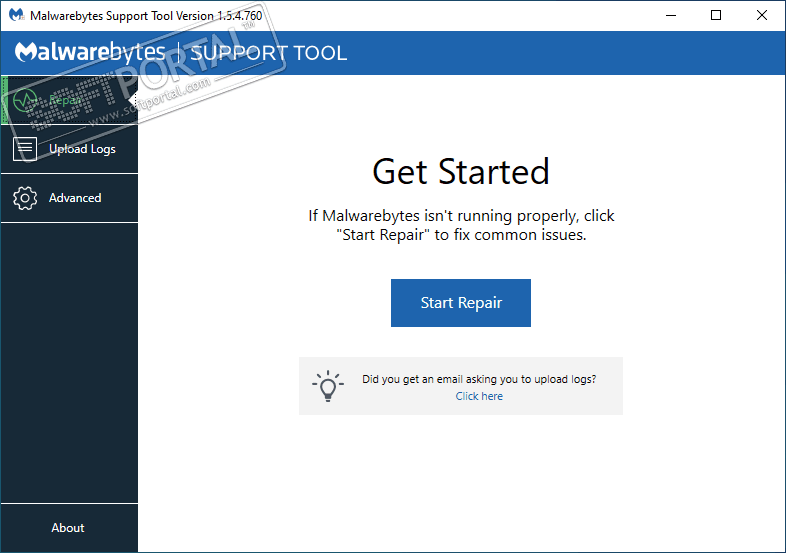
Task: Click the text about email asking to upload logs
Action: (x=479, y=379)
